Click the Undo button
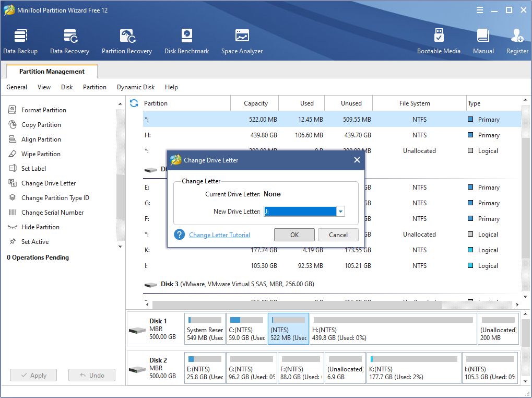The width and height of the screenshot is (532, 398). 92,375
